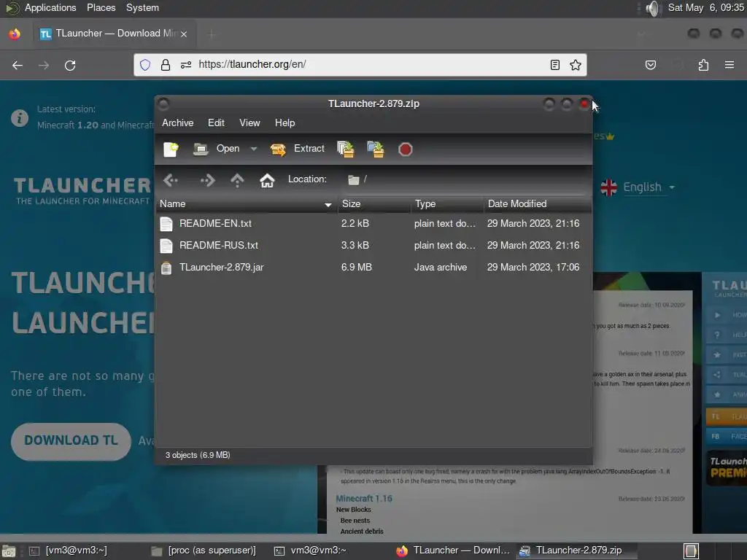Viewport: 747px width, 560px height.
Task: Switch to the TLauncher Firefox taskbar entry
Action: pos(454,551)
